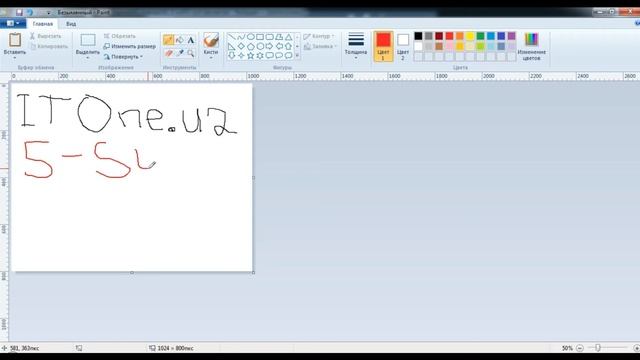Choose the Cloud callout shape
Viewport: 640px width, 360px height.
pyautogui.click(x=288, y=56)
